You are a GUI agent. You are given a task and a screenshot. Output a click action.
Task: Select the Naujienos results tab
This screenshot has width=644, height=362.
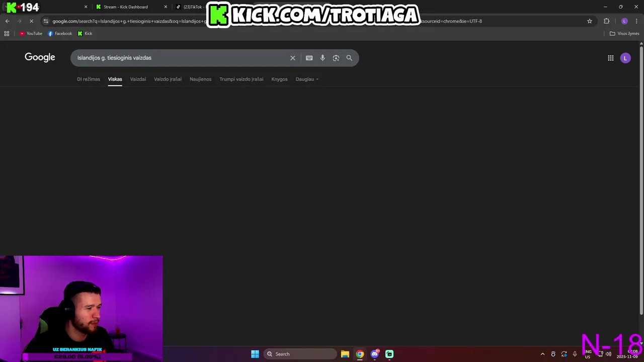click(200, 79)
